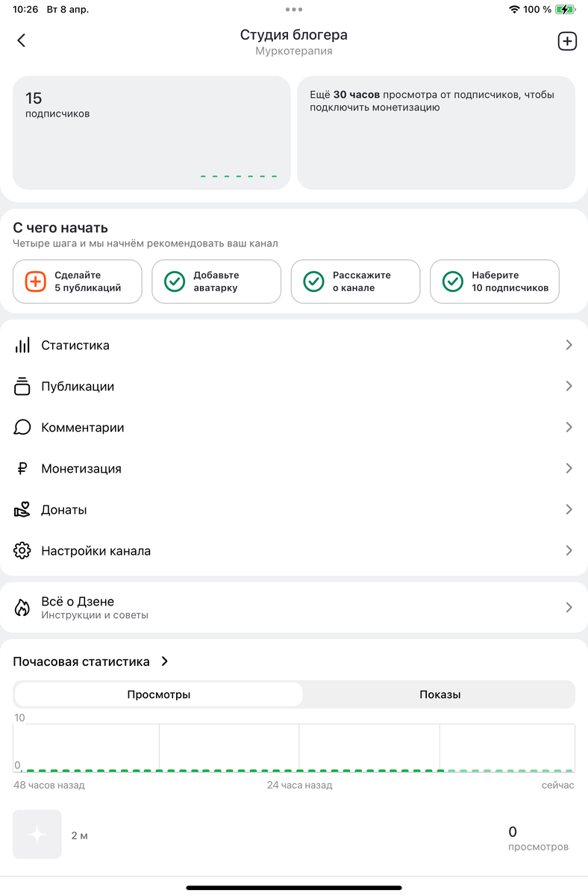Open the Статистика bar chart icon

pos(22,345)
